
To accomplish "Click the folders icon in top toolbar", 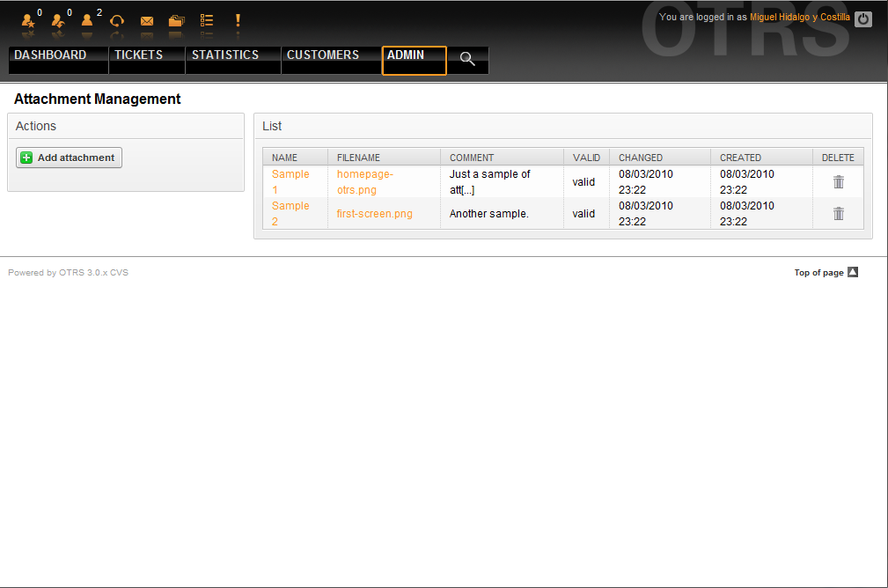I will pyautogui.click(x=177, y=20).
